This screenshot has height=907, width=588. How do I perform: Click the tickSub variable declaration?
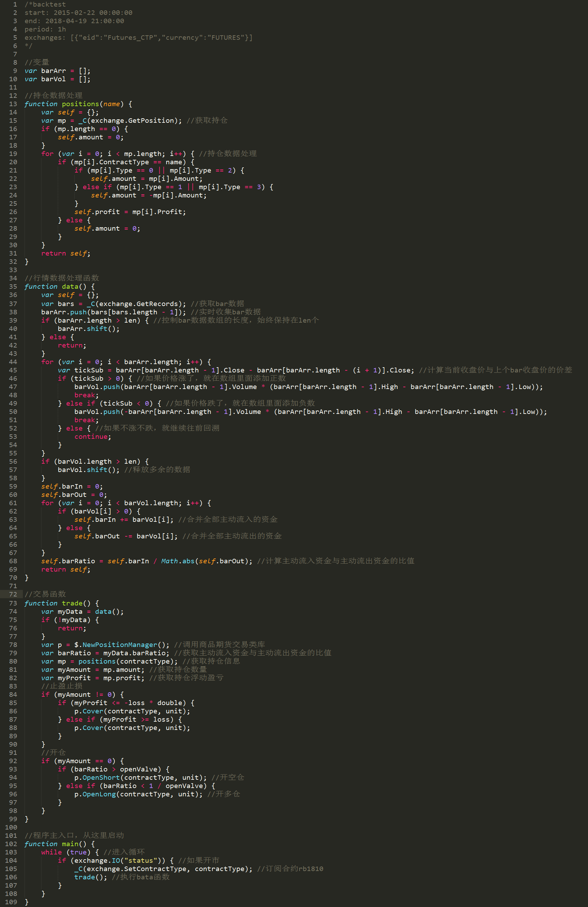(89, 370)
